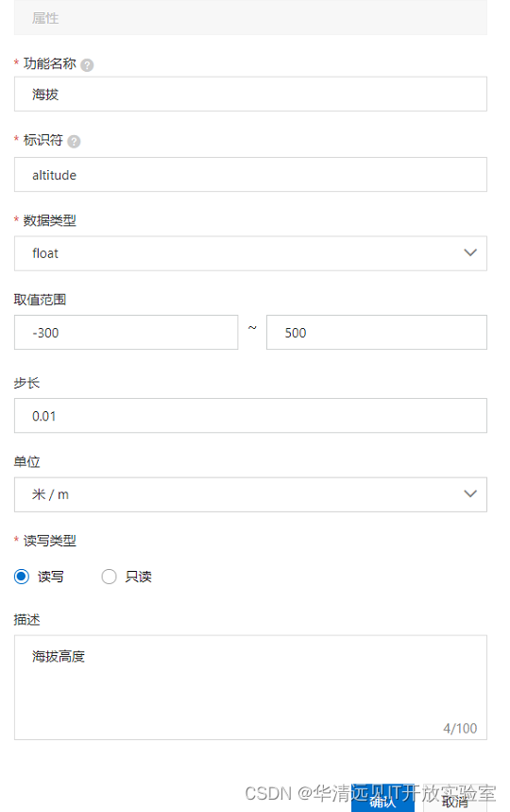Select the 读写 radio button
510x812 pixels.
22,577
